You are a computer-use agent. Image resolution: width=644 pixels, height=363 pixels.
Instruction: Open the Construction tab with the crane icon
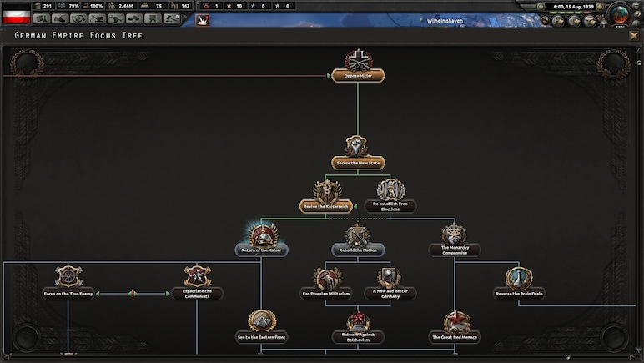[x=98, y=18]
